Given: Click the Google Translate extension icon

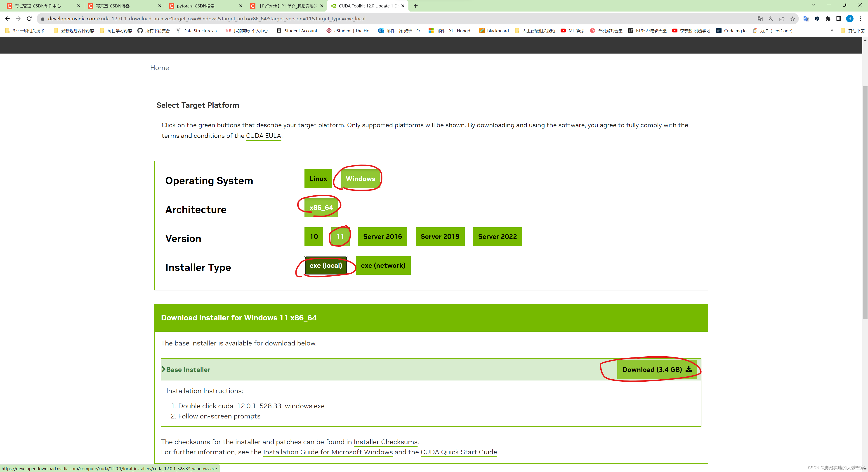Looking at the screenshot, I should pyautogui.click(x=806, y=19).
